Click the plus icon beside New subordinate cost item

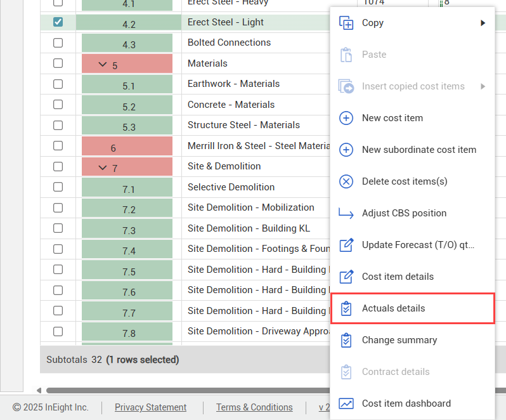click(x=346, y=150)
